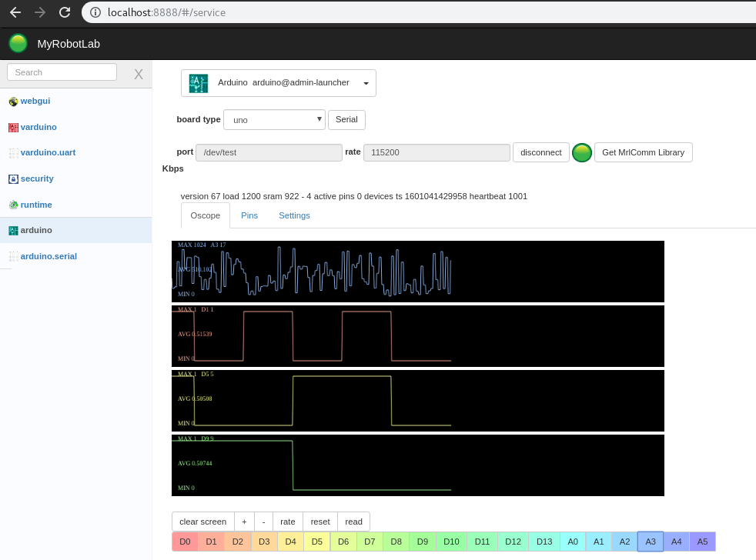
Task: Select arduino in the service list
Action: tap(75, 230)
